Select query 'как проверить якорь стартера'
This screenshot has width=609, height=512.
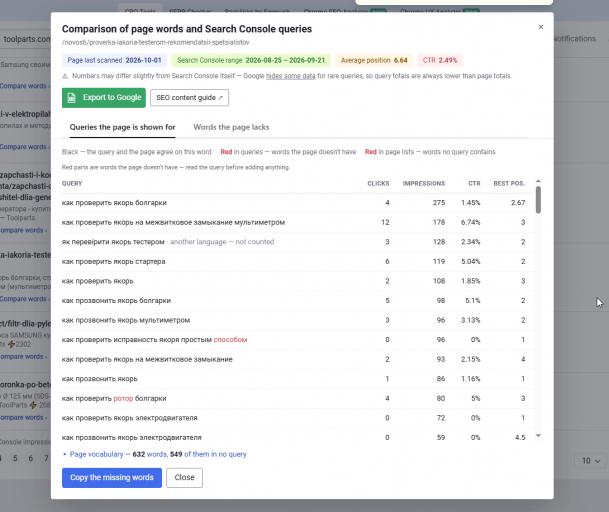coord(113,261)
